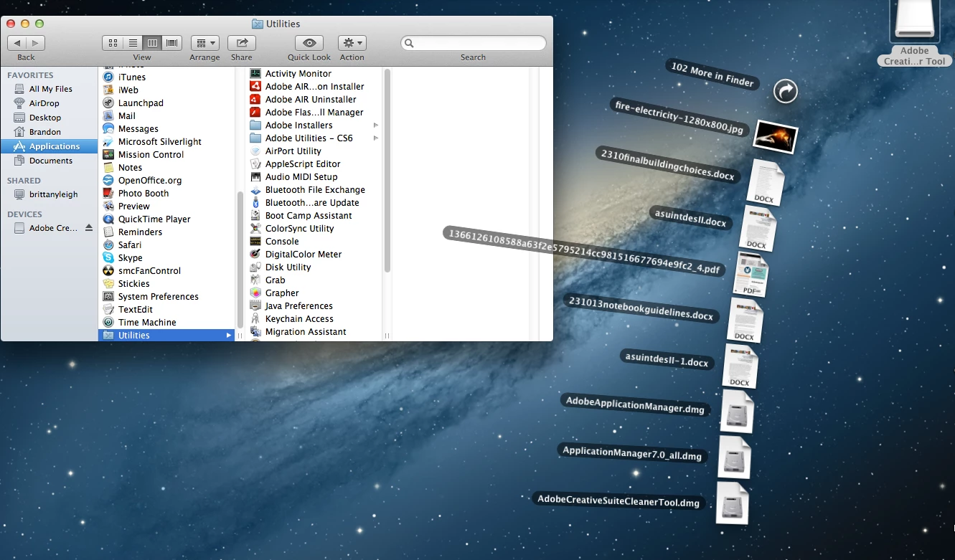Open AdobeApplicationManager.dmg from stack
The height and width of the screenshot is (560, 955).
point(738,412)
